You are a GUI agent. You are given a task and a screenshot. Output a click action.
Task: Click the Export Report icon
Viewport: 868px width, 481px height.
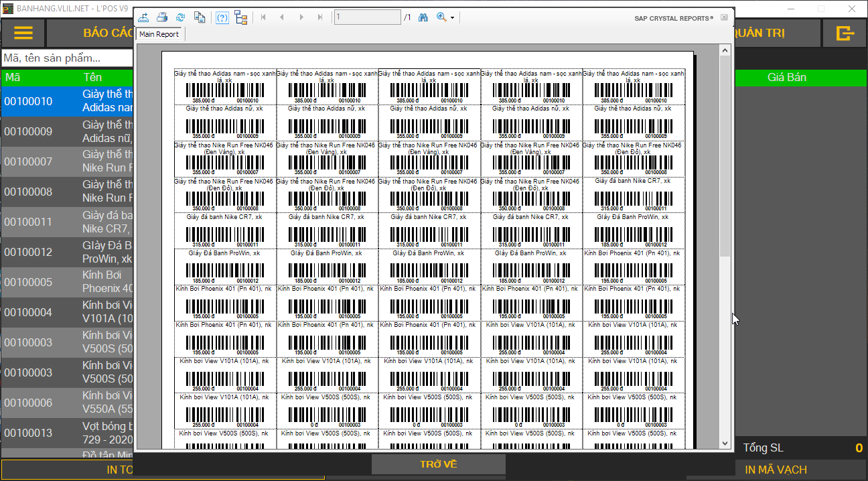(x=144, y=17)
